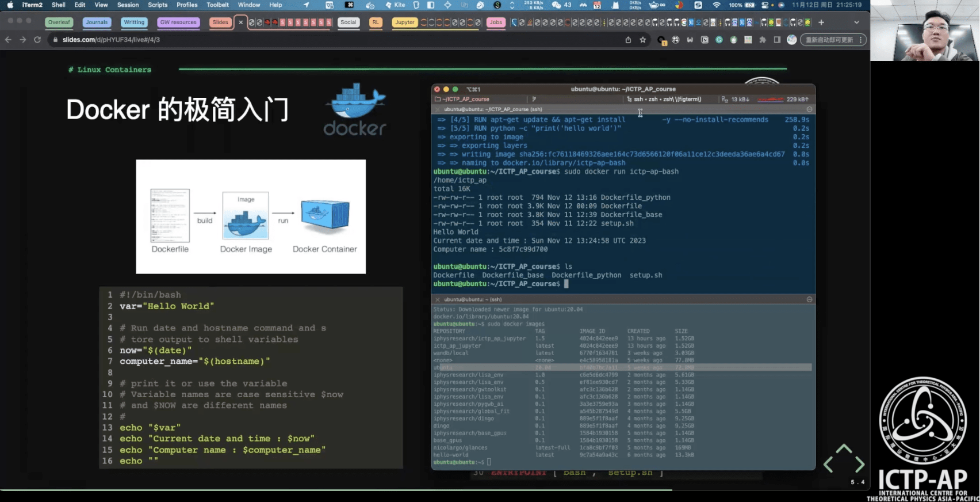Open the Profiles menu
980x502 pixels.
coord(187,5)
